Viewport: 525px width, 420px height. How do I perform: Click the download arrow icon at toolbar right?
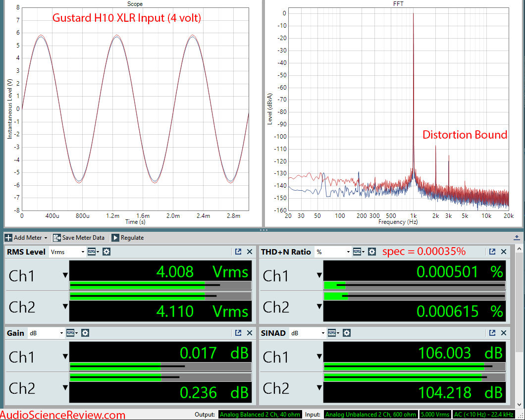(x=517, y=237)
